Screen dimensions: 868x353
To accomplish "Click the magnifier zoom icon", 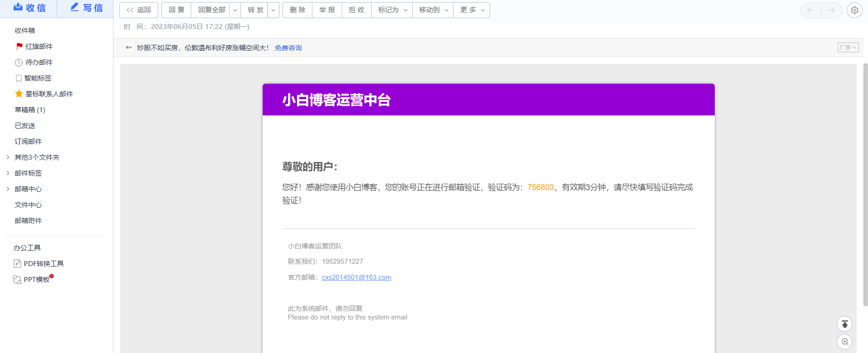I will 844,342.
